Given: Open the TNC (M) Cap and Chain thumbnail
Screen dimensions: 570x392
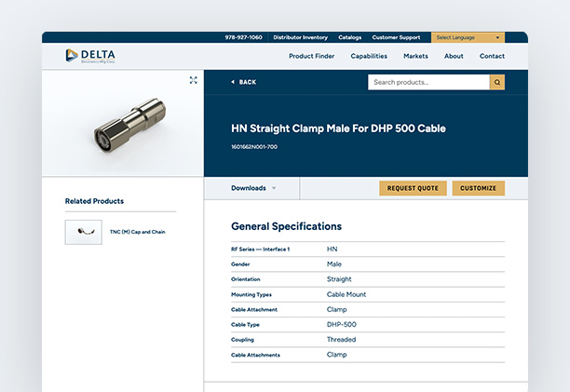Looking at the screenshot, I should pos(84,232).
